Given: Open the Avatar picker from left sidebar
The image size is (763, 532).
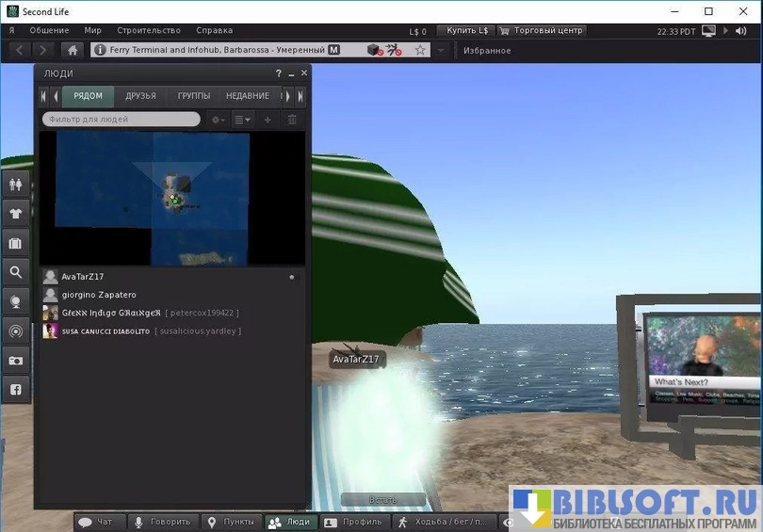Looking at the screenshot, I should (15, 185).
